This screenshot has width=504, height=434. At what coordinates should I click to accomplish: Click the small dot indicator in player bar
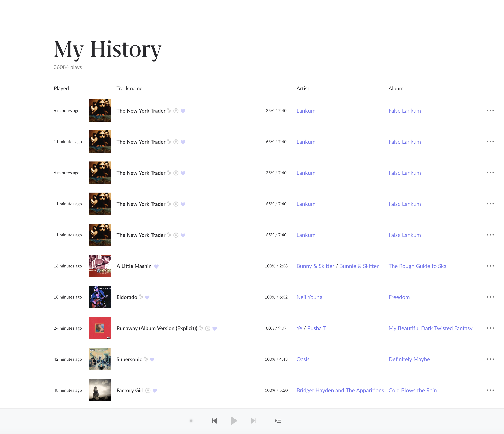pyautogui.click(x=191, y=421)
